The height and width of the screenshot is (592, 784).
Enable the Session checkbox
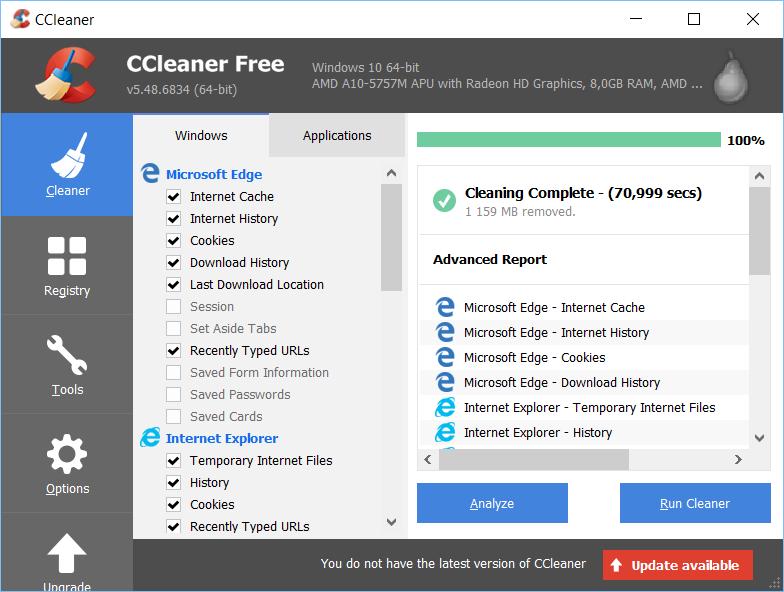[x=174, y=306]
